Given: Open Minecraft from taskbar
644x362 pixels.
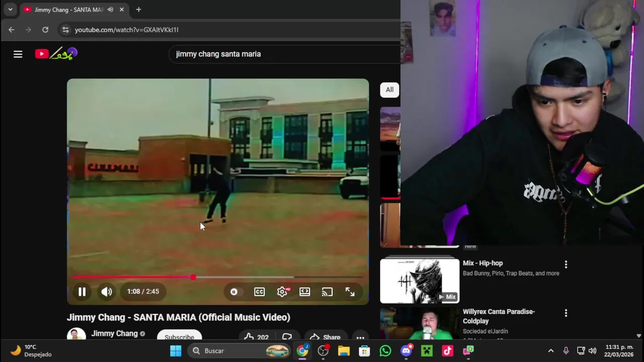Looking at the screenshot, I should click(x=427, y=351).
